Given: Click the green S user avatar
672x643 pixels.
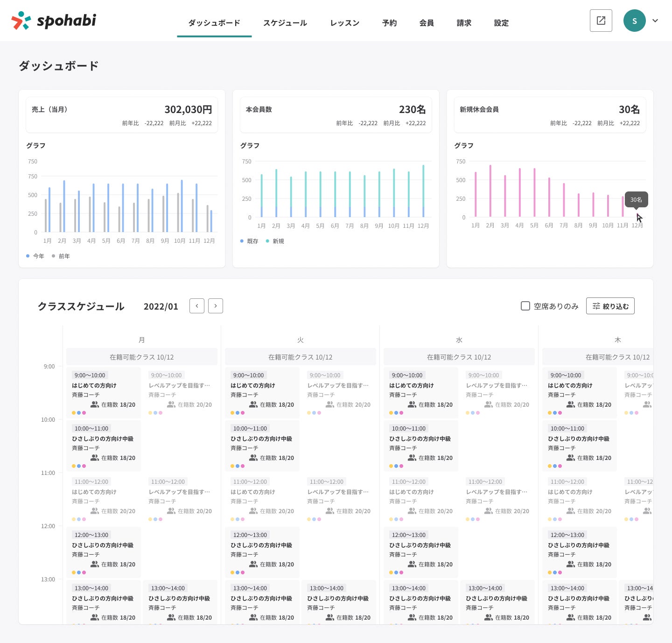Looking at the screenshot, I should (634, 21).
